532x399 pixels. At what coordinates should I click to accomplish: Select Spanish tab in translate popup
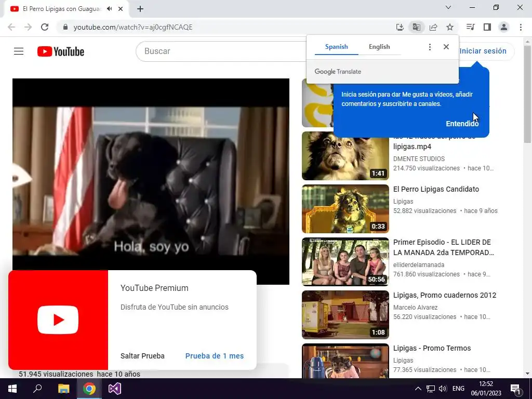pos(336,47)
